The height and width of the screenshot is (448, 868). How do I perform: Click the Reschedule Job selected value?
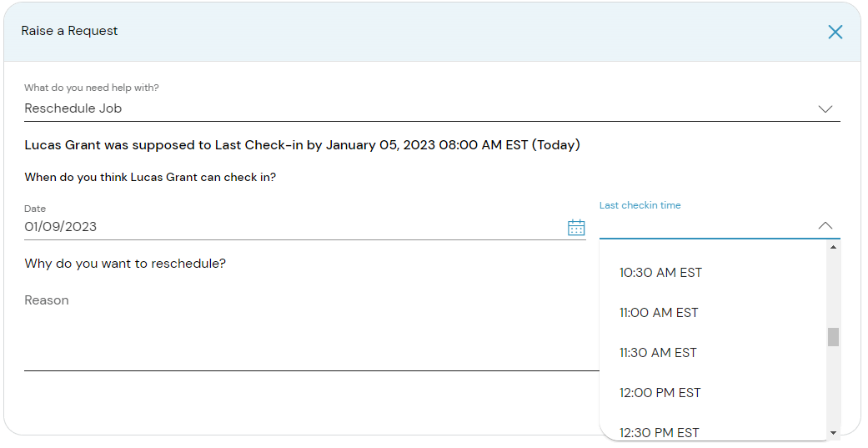[x=75, y=108]
